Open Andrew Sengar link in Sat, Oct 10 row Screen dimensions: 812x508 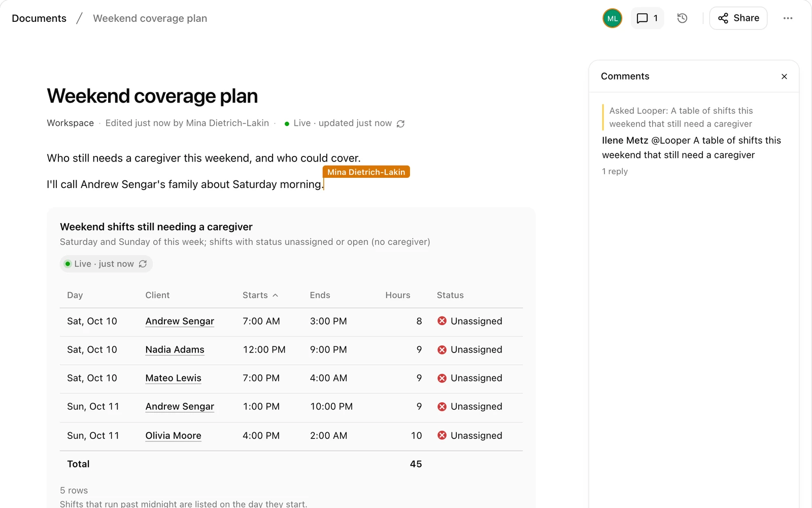(x=180, y=321)
